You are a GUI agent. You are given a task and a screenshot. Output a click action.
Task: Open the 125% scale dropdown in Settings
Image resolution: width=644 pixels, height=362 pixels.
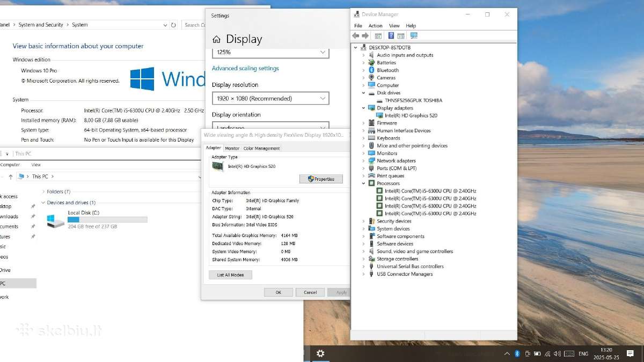click(270, 53)
